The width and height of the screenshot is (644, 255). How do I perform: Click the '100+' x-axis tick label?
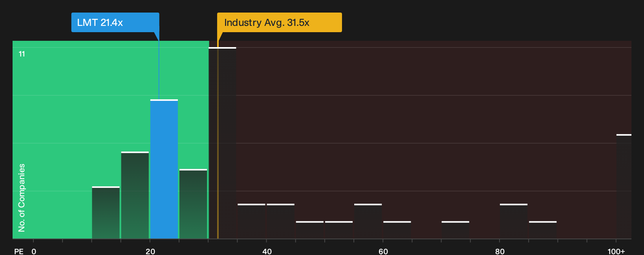pyautogui.click(x=616, y=251)
